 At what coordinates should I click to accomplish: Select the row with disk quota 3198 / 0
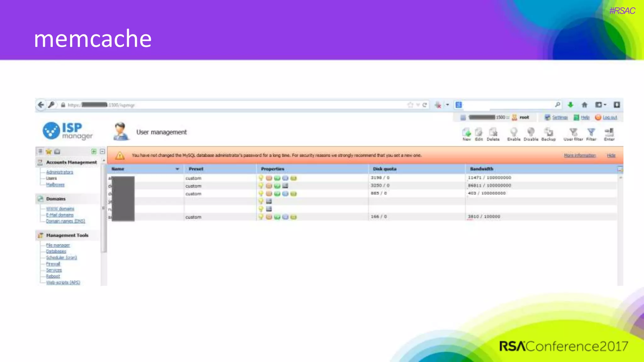(x=362, y=178)
